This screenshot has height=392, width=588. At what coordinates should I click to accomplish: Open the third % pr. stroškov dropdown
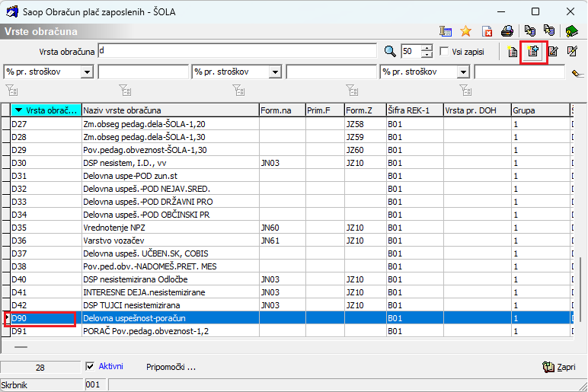[x=464, y=72]
